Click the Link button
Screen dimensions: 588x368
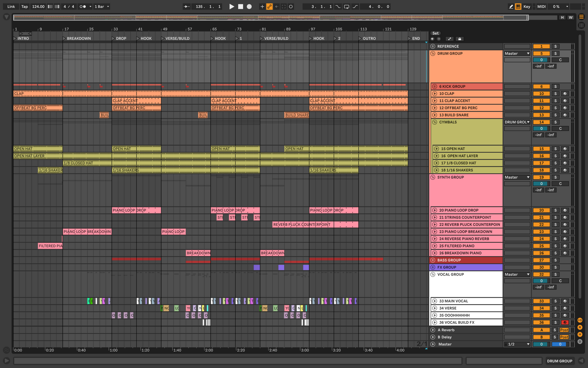coord(11,7)
